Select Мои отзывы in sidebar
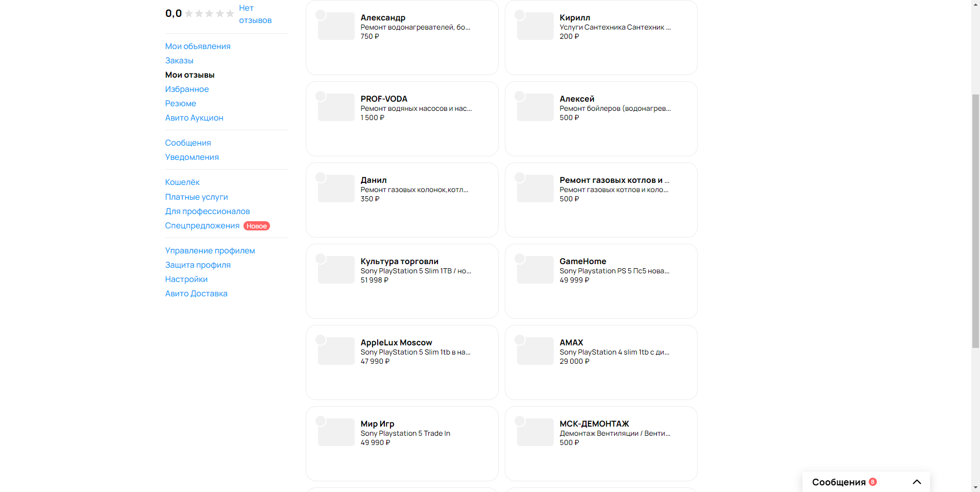Screen dimensions: 980x492 pyautogui.click(x=190, y=75)
